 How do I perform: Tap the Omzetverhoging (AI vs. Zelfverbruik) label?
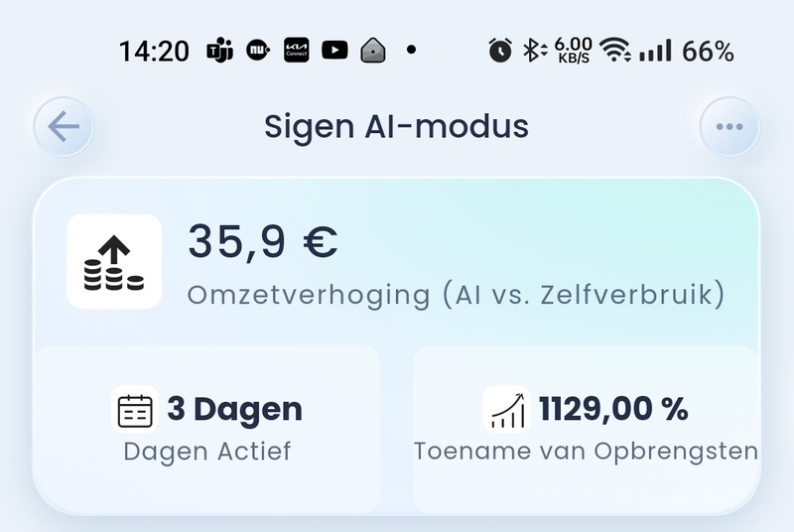click(x=456, y=295)
